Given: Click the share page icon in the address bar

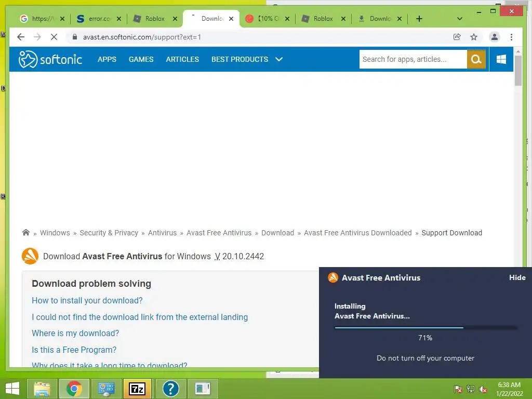Looking at the screenshot, I should click(x=457, y=37).
